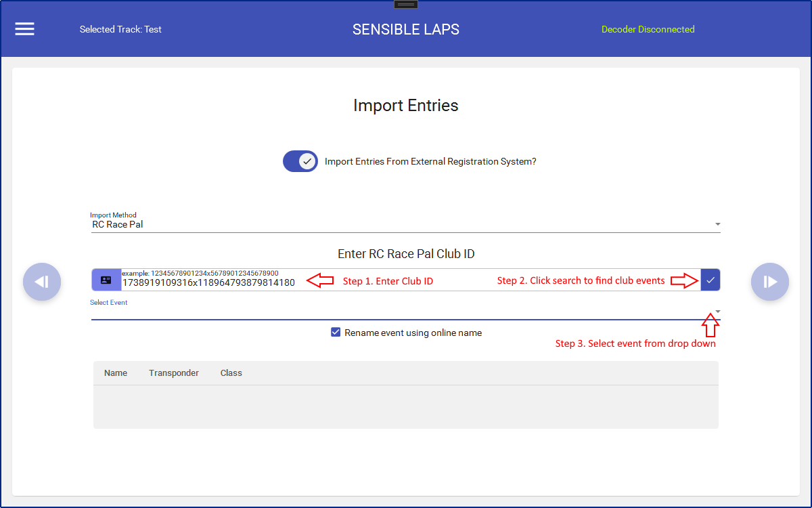Click the SENSIBLE LAPS title
This screenshot has height=508, width=812.
click(406, 29)
